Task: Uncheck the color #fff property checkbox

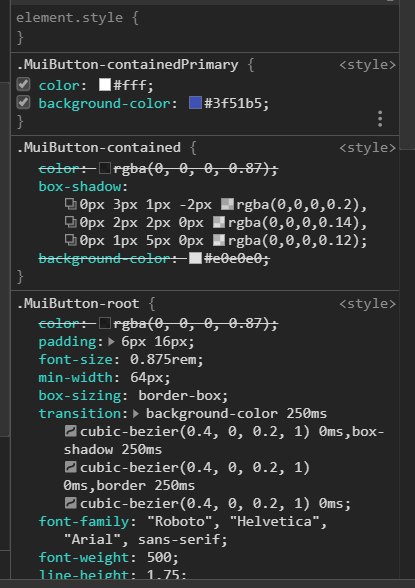Action: pyautogui.click(x=23, y=84)
